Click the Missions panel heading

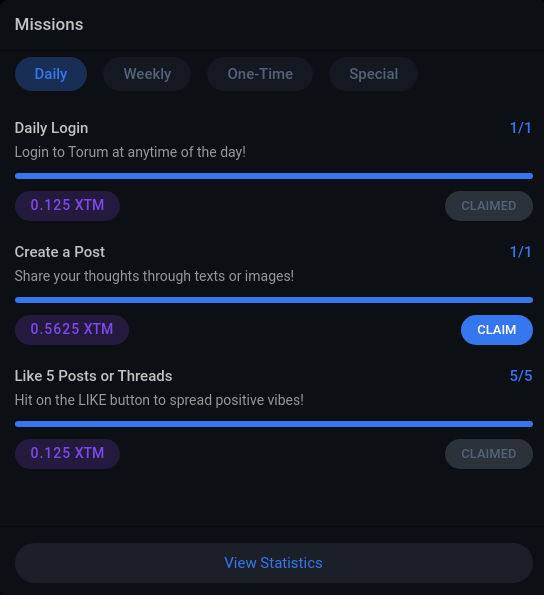[49, 25]
